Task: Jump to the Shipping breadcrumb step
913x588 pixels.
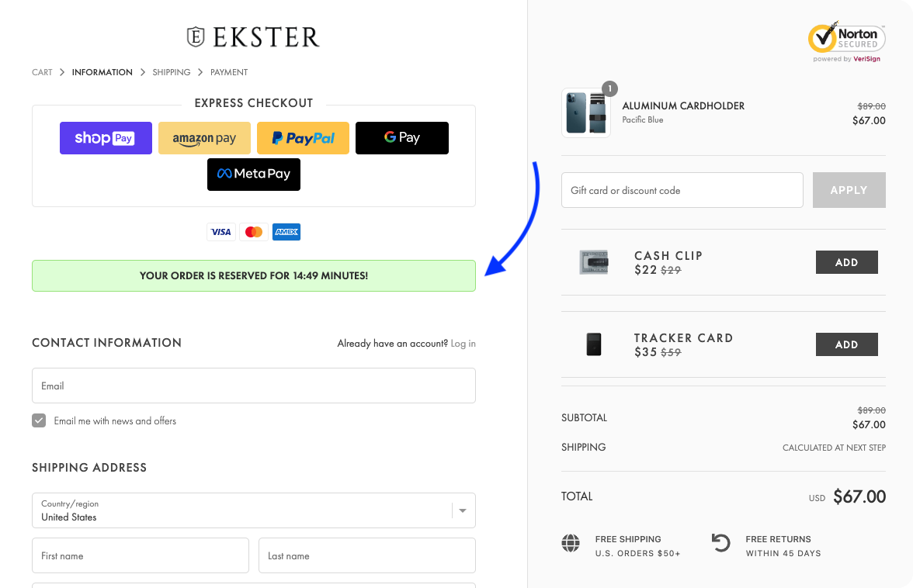Action: [x=171, y=72]
